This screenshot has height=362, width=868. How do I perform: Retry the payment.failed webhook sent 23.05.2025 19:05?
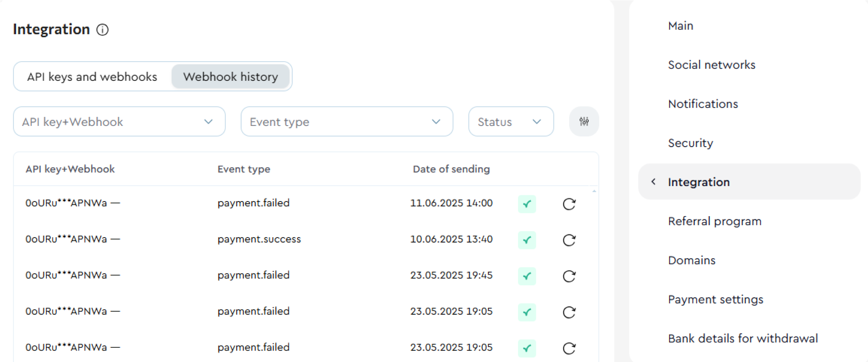point(568,312)
